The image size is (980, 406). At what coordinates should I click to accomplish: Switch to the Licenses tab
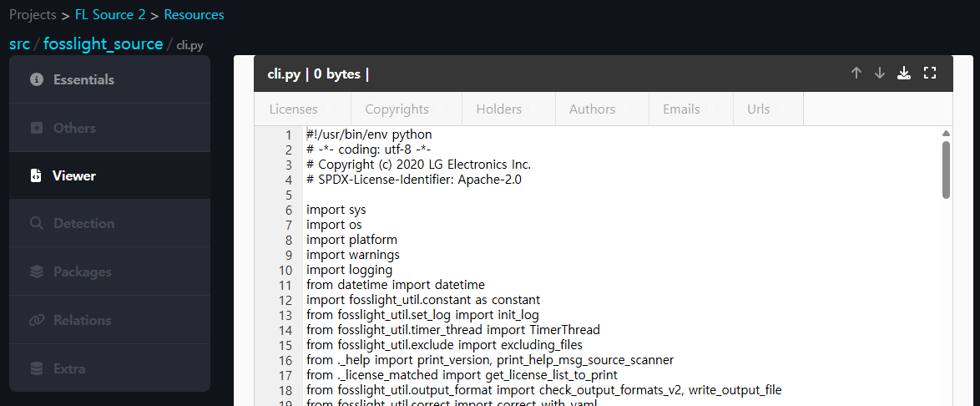[302, 109]
